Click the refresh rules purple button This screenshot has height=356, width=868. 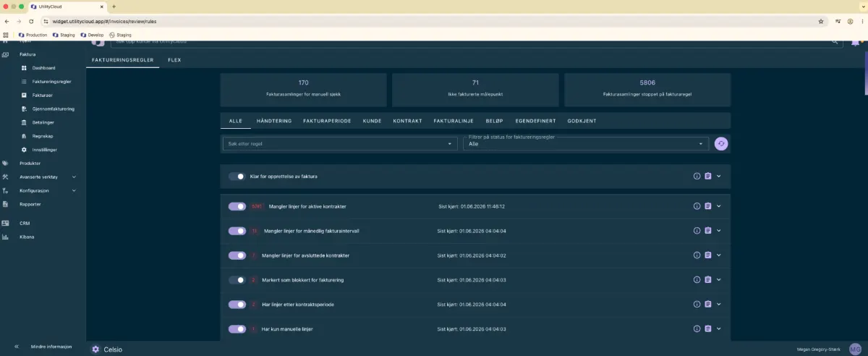721,143
